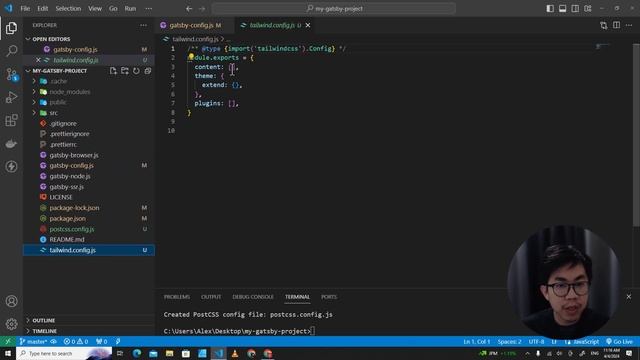This screenshot has width=640, height=360.
Task: Open the File menu
Action: [x=25, y=9]
